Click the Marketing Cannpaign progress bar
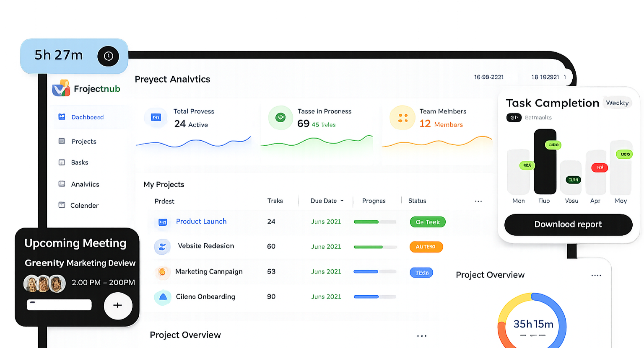The width and height of the screenshot is (644, 348). click(375, 272)
